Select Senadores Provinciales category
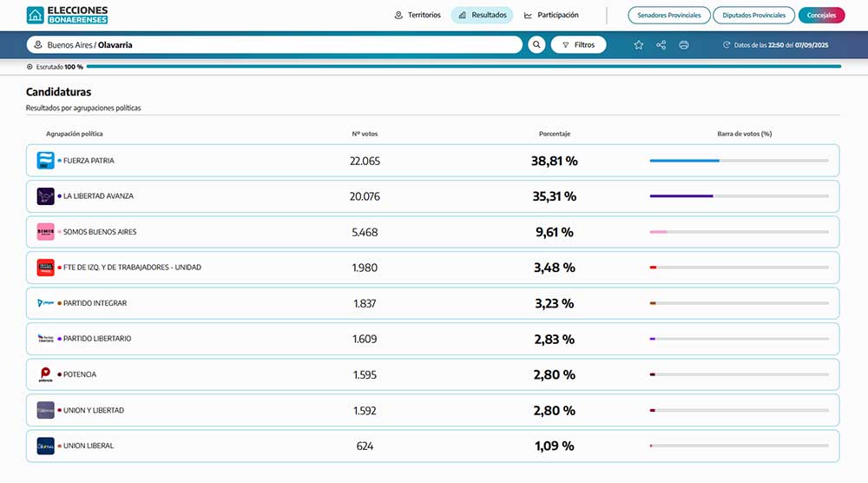Viewport: 868px width, 483px height. tap(668, 15)
